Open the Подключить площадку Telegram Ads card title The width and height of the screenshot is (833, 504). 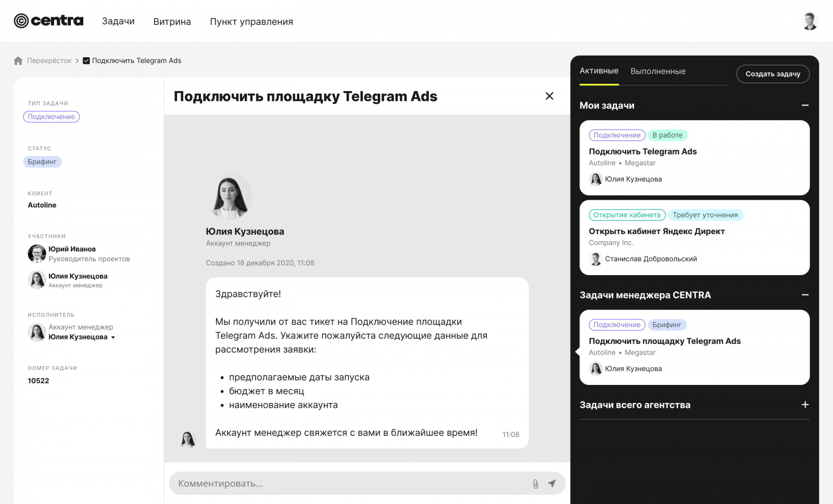tap(664, 341)
